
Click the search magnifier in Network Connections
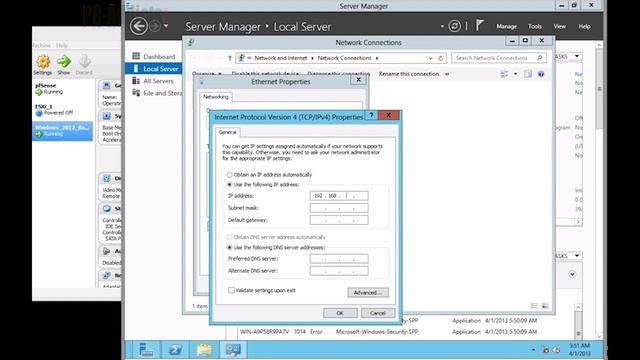coord(540,58)
